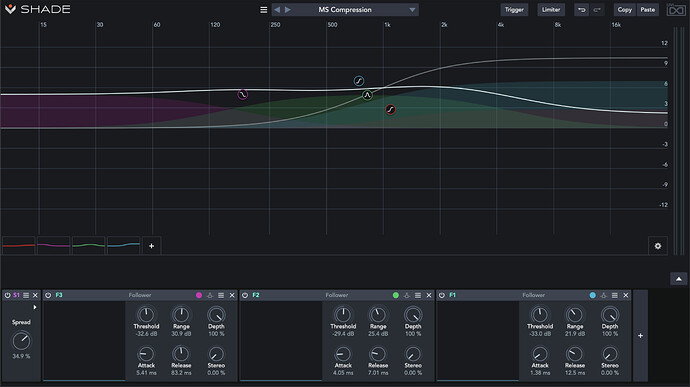Image resolution: width=690 pixels, height=387 pixels.
Task: Toggle power for the F2 follower
Action: tap(245, 295)
